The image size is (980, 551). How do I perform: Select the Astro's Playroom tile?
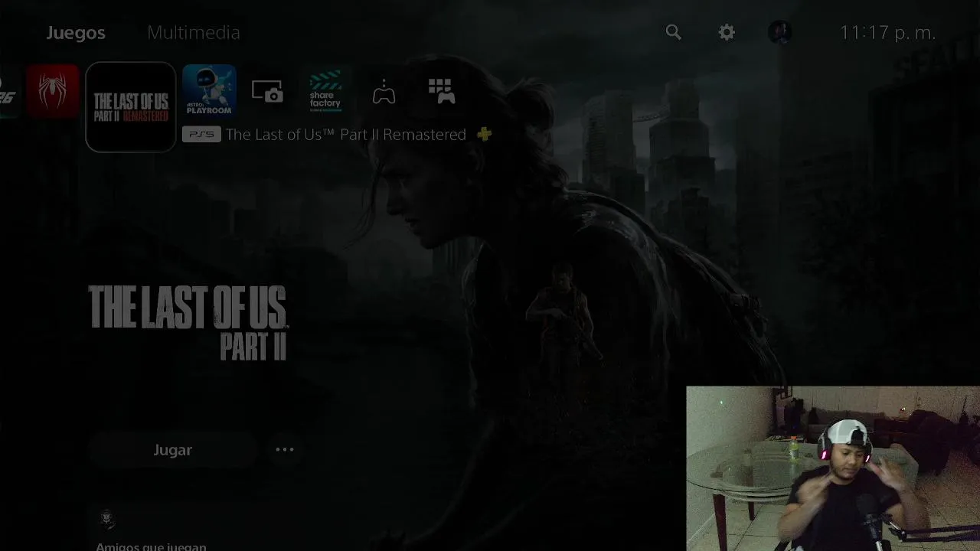point(209,92)
